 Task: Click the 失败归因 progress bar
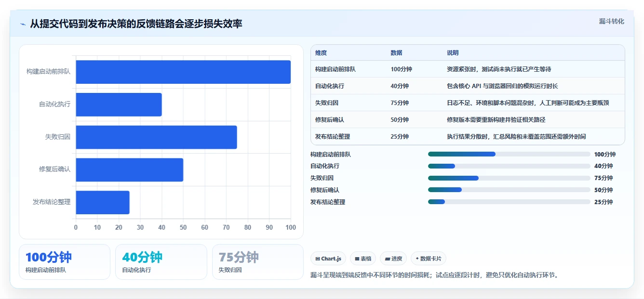coord(509,178)
